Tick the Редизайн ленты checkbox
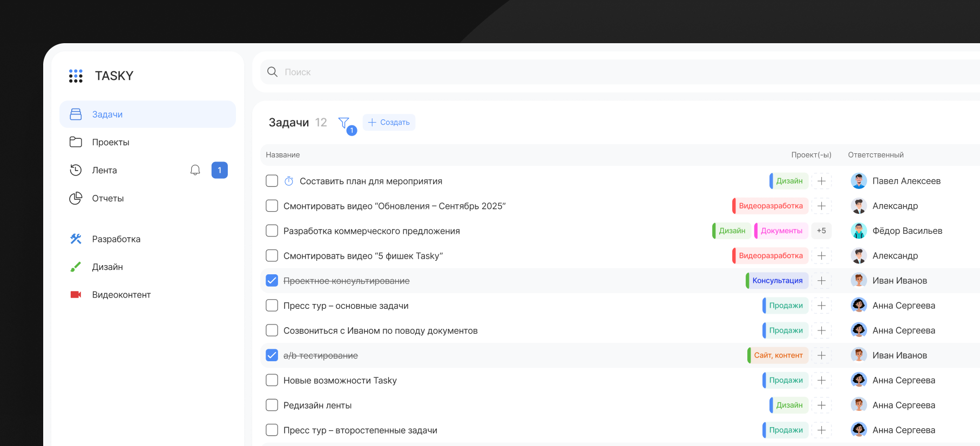 272,405
